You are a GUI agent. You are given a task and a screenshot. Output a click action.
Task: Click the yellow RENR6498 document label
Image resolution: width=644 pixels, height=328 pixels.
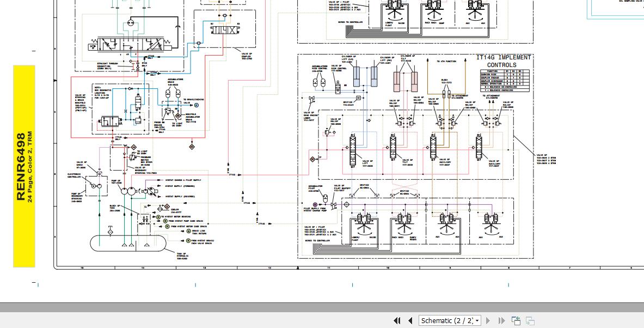(x=24, y=166)
